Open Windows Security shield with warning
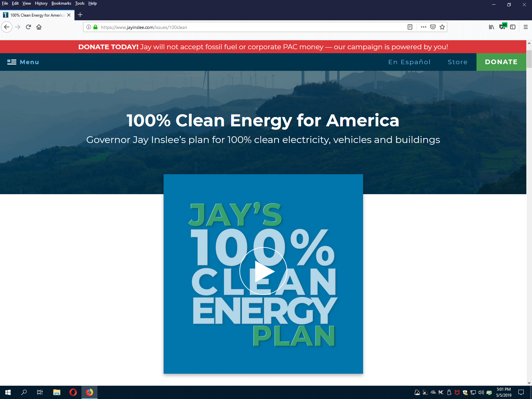 coord(465,392)
